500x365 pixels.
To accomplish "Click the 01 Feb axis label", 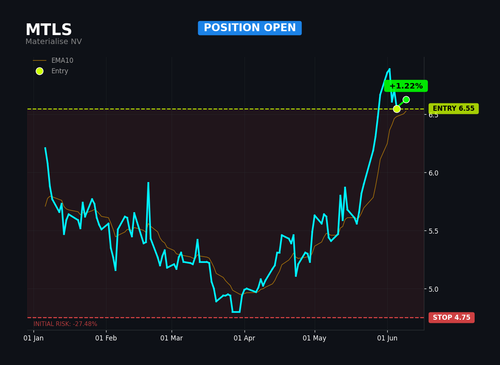I will point(106,338).
